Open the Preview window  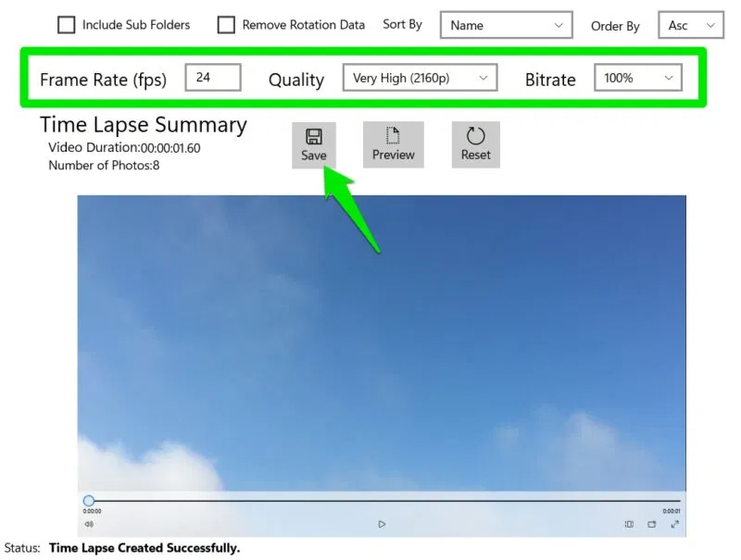pyautogui.click(x=393, y=143)
